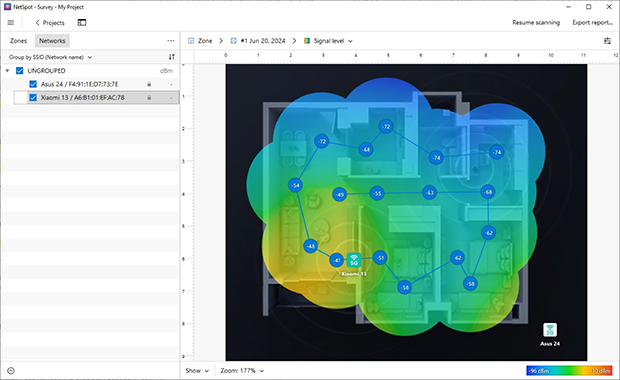Open the hamburger menu icon
Image resolution: width=620 pixels, height=380 pixels.
[x=11, y=23]
